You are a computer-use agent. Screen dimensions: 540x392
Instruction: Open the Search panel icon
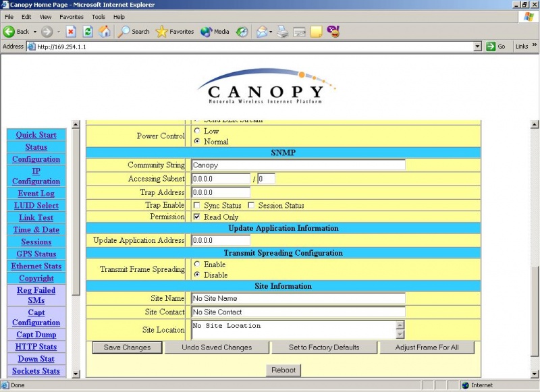point(134,31)
